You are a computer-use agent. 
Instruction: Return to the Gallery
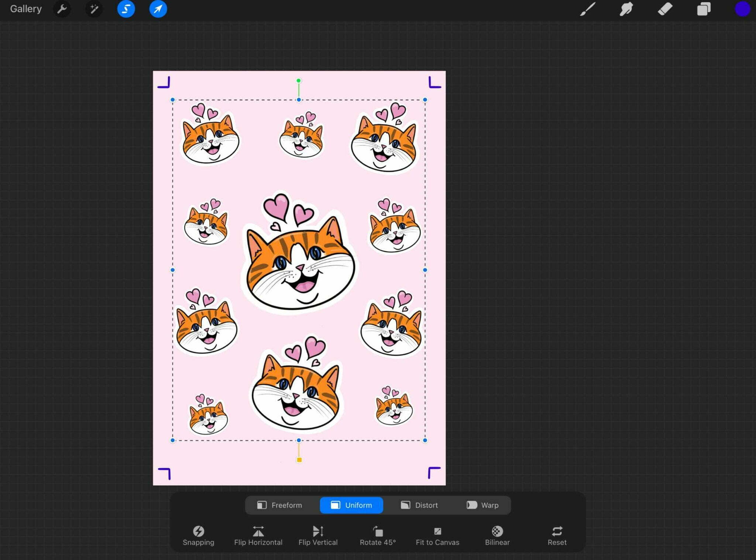click(x=25, y=8)
